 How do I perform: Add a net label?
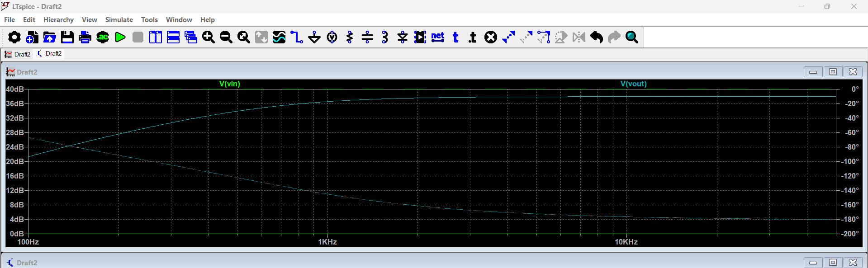pos(438,37)
